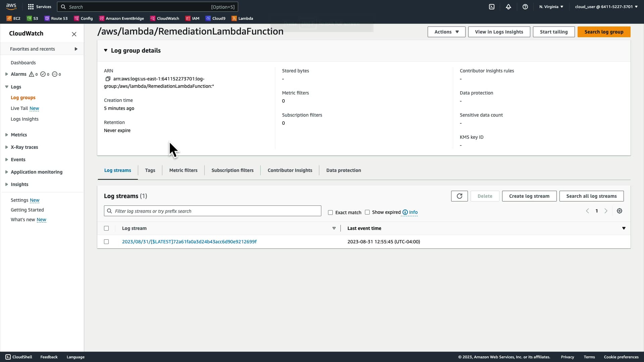644x362 pixels.
Task: Open the help question mark icon
Action: [525, 7]
